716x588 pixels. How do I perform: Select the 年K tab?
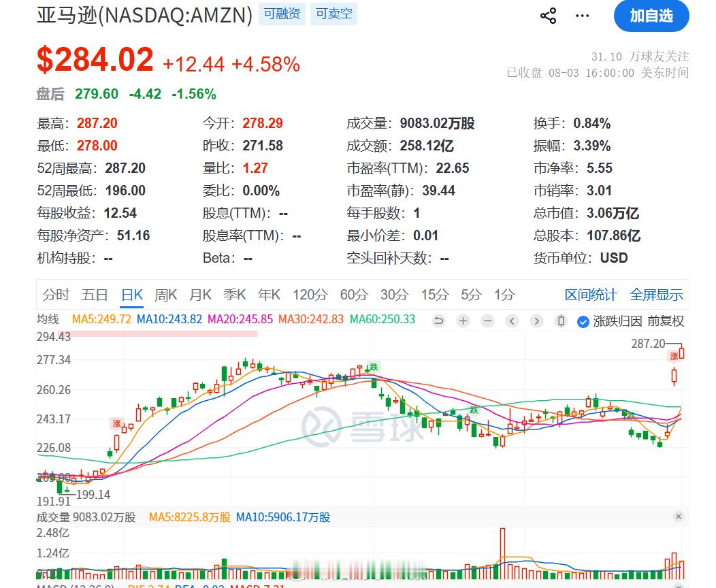269,295
